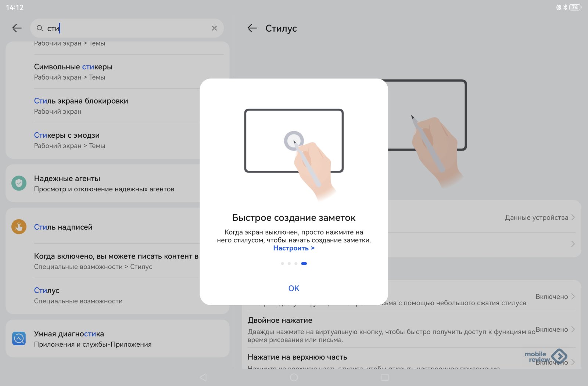588x386 pixels.
Task: Tap the orange Стиль надписей icon
Action: click(19, 227)
